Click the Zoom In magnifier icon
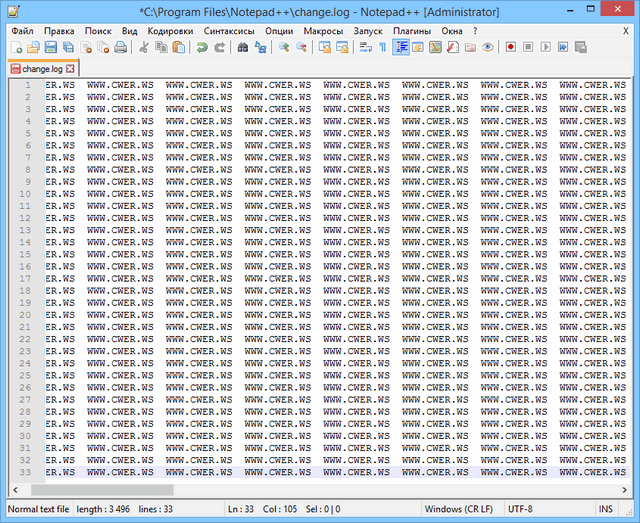Viewport: 640px width, 523px height. click(284, 47)
